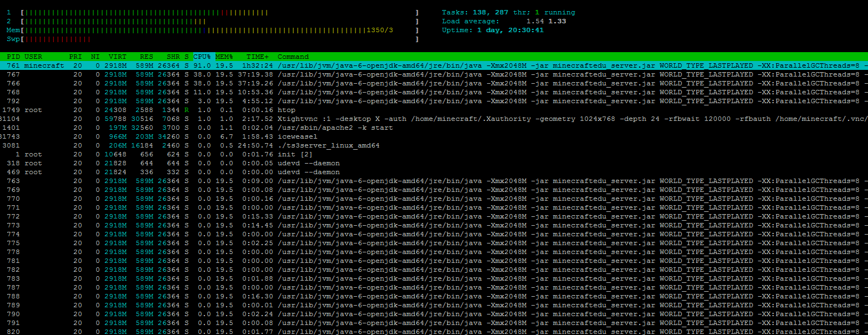Viewport: 868px width, 335px height.
Task: Sort by the MEM% column header
Action: [x=224, y=57]
